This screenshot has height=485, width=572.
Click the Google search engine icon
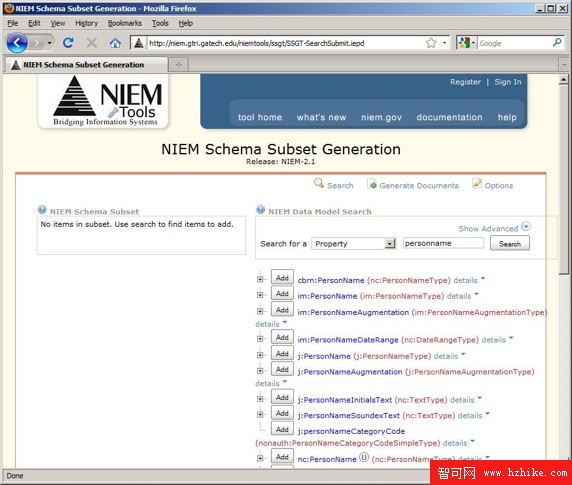coord(464,43)
